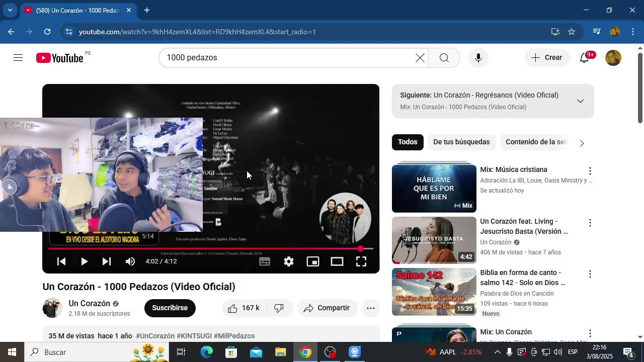Install the YouTube app from address bar
This screenshot has height=362, width=644.
tap(555, 32)
